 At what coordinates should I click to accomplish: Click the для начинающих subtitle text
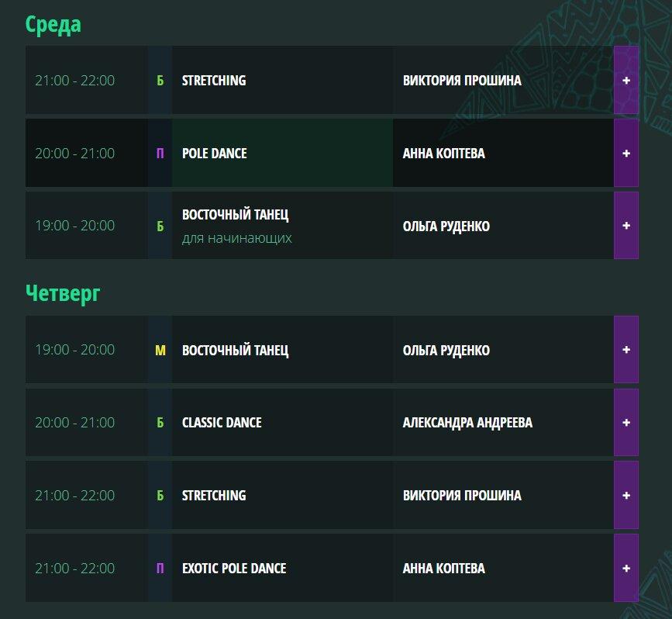point(237,238)
